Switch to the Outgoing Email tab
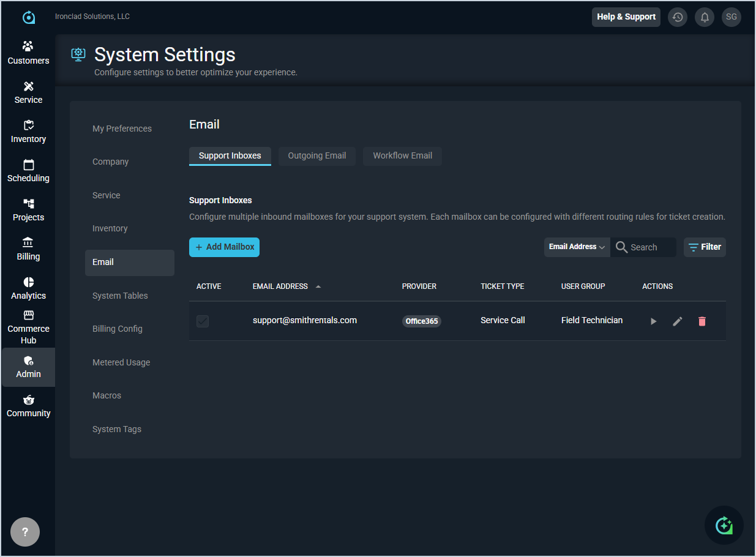This screenshot has width=756, height=557. (317, 156)
